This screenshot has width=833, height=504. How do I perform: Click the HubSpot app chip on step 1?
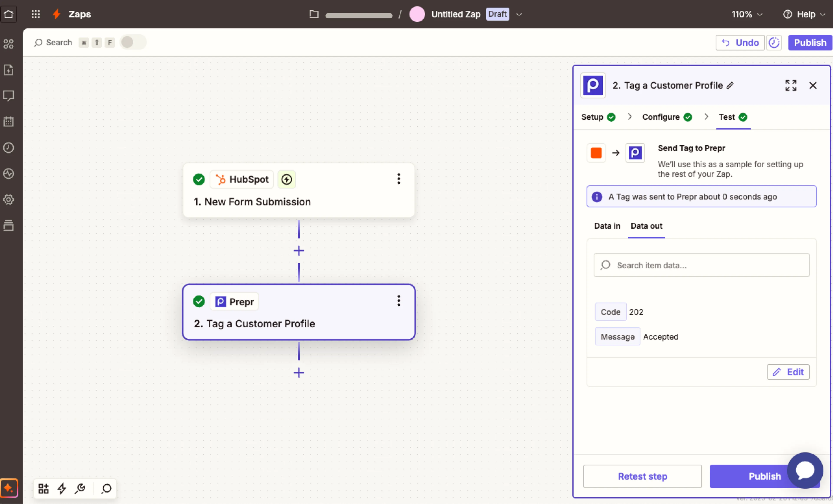click(x=242, y=179)
